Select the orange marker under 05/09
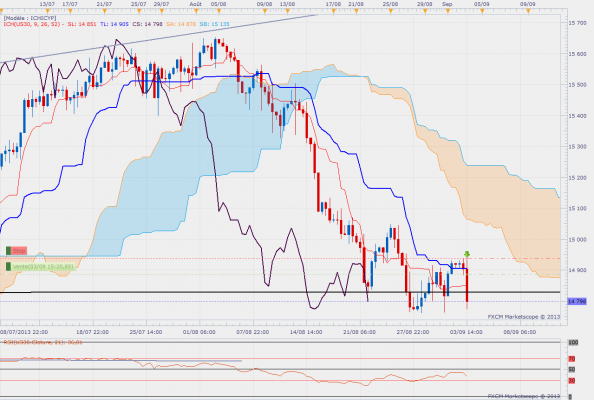The height and width of the screenshot is (400, 594). point(482,11)
